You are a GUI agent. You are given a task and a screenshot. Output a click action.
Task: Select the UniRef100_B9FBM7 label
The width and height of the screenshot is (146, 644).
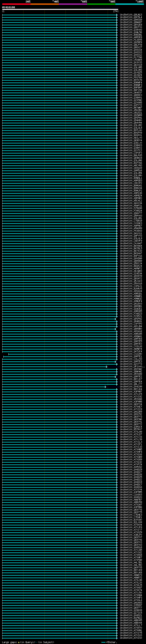[131, 87]
